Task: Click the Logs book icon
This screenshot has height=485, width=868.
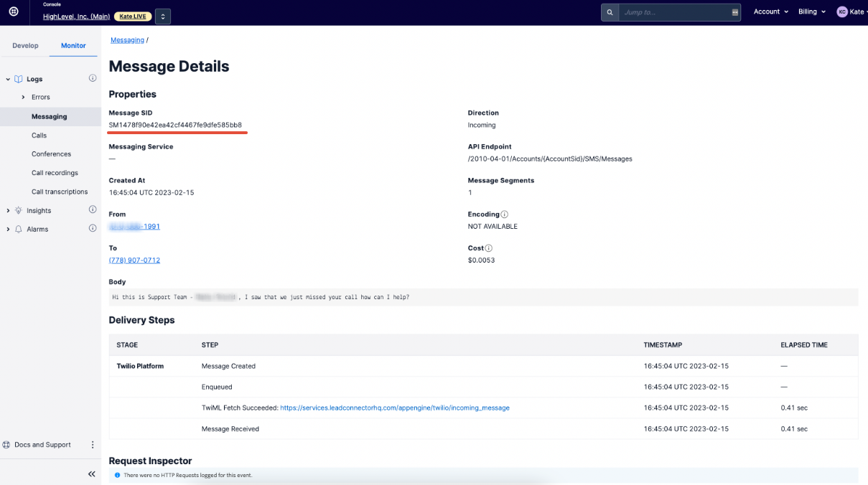Action: 19,79
